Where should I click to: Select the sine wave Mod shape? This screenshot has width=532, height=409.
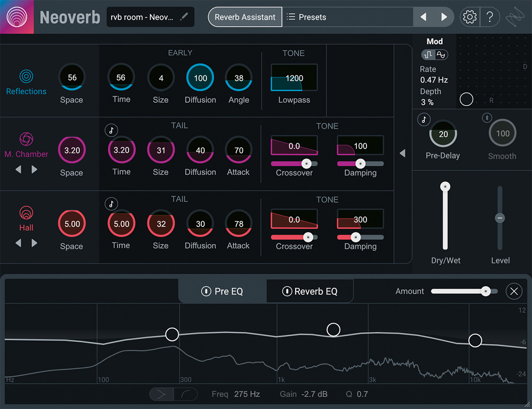click(441, 55)
